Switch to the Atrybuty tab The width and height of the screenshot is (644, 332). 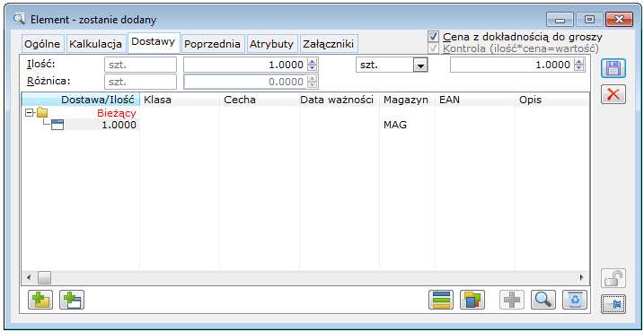coord(272,44)
